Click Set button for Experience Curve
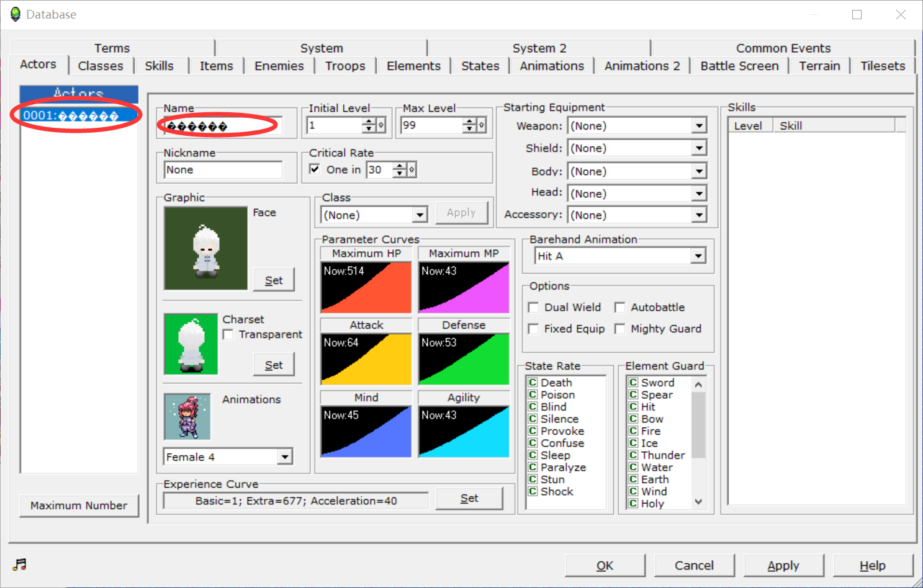This screenshot has width=923, height=588. point(469,498)
